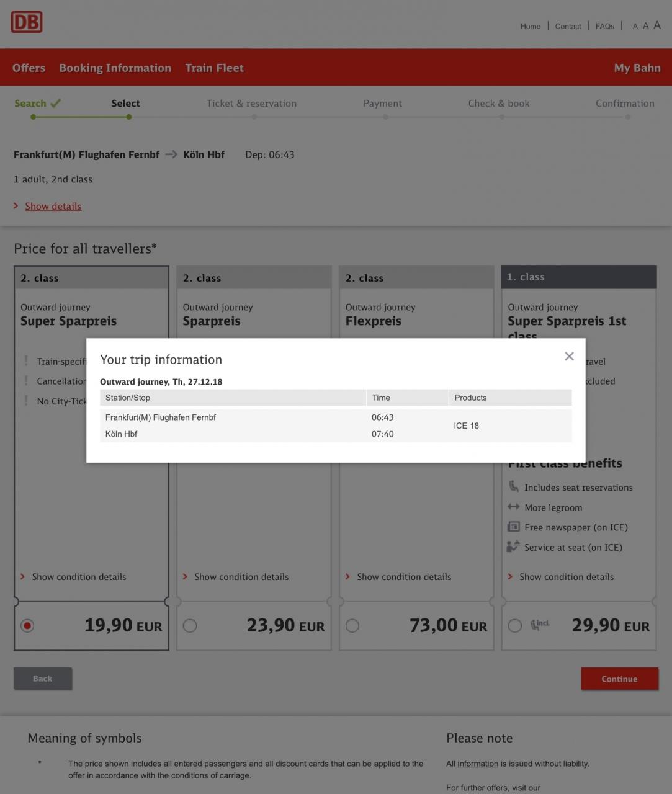This screenshot has height=794, width=672.
Task: Click the Free newspaper icon
Action: coord(513,527)
